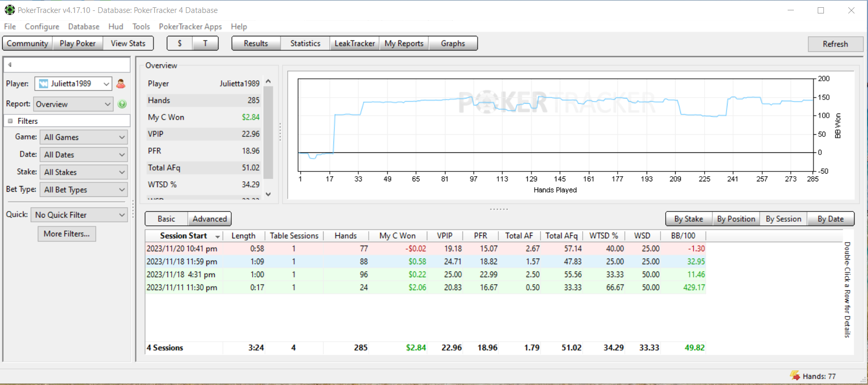Open the Statistics tab
The height and width of the screenshot is (385, 868).
click(305, 44)
